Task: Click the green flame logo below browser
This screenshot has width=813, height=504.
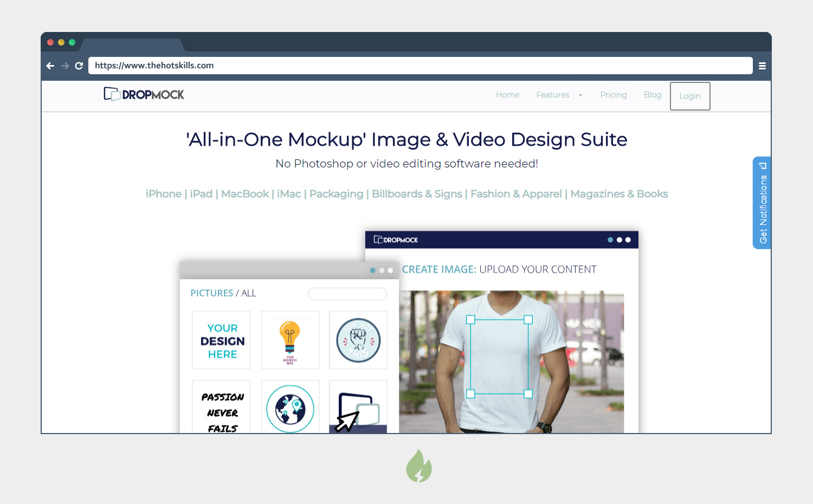Action: tap(419, 466)
